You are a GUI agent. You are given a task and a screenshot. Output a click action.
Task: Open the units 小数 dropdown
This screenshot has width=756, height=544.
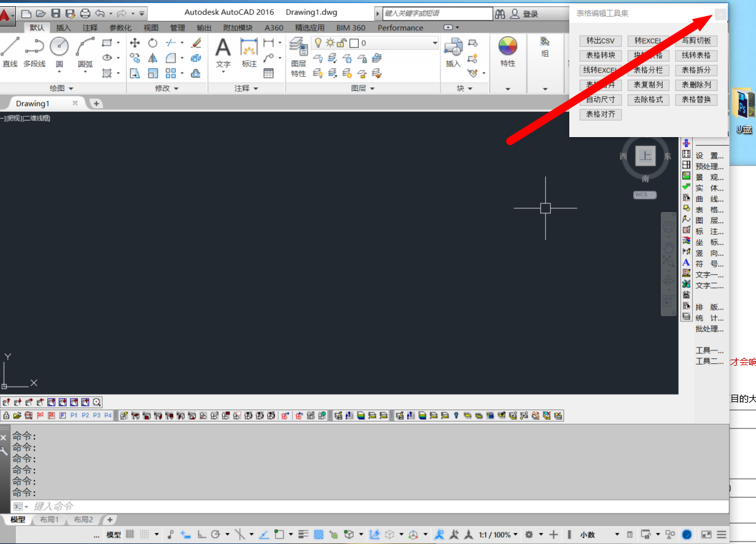(x=600, y=535)
